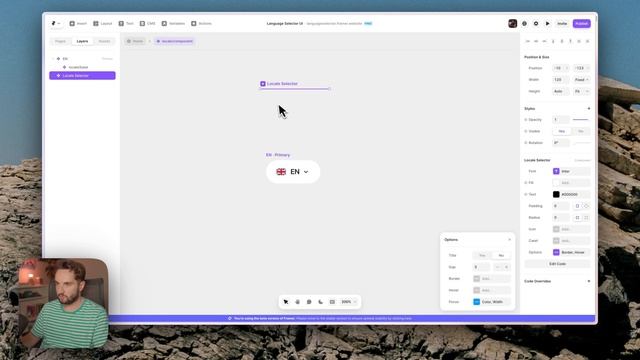Toggle uniform radius mode icon
Screen dimensions: 640x360
577,218
